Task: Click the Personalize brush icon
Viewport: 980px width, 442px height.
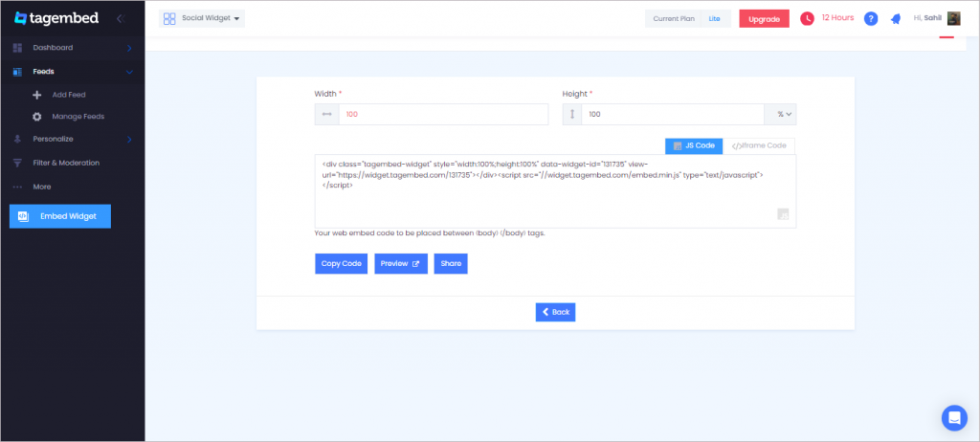Action: pyautogui.click(x=17, y=139)
